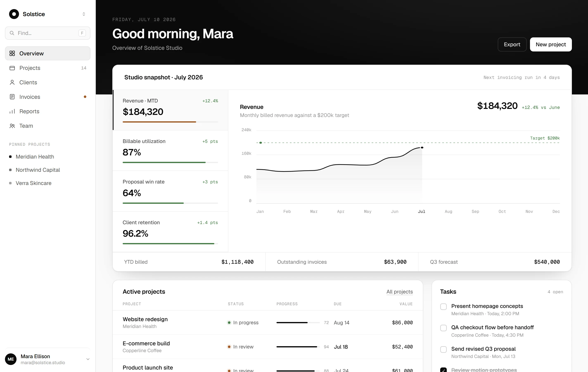Click the orange Invoices notification dot
Viewport: 588px width, 372px height.
[85, 97]
